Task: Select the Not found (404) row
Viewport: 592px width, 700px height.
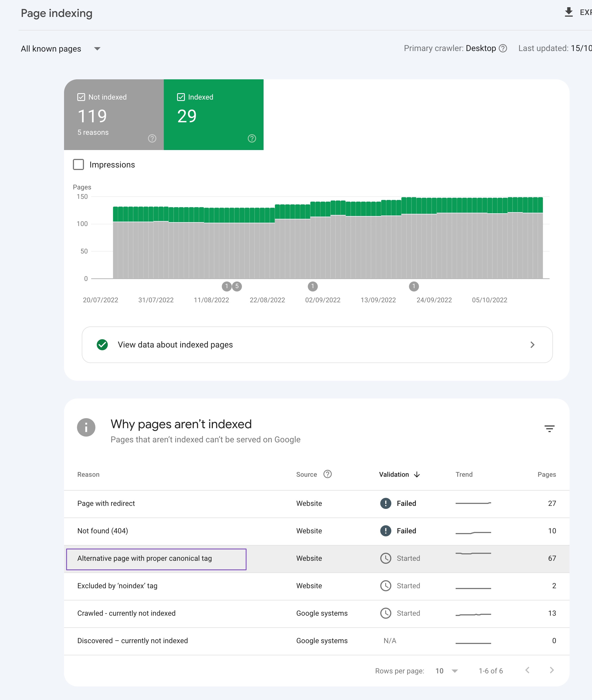Action: (103, 531)
